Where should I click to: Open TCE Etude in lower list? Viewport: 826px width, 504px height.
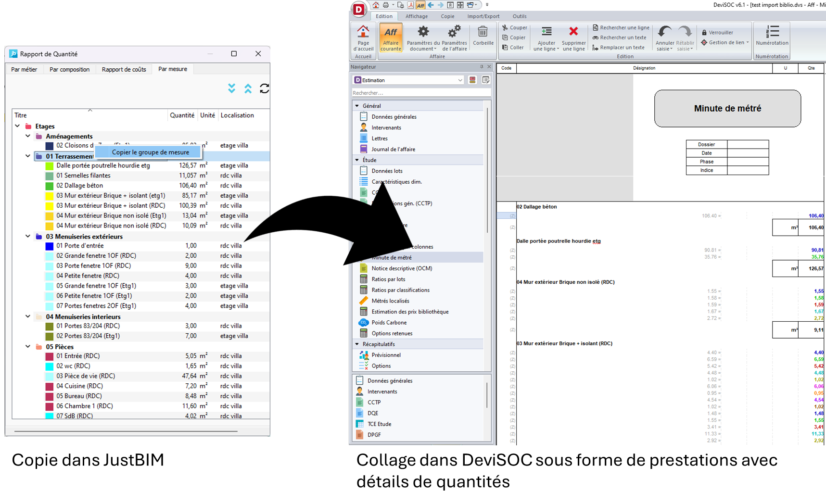tap(379, 424)
